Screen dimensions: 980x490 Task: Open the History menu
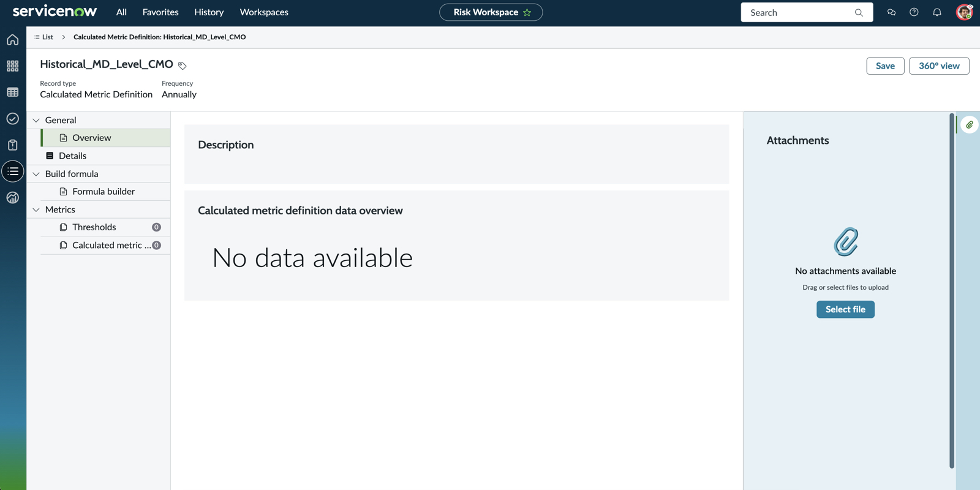(x=209, y=12)
